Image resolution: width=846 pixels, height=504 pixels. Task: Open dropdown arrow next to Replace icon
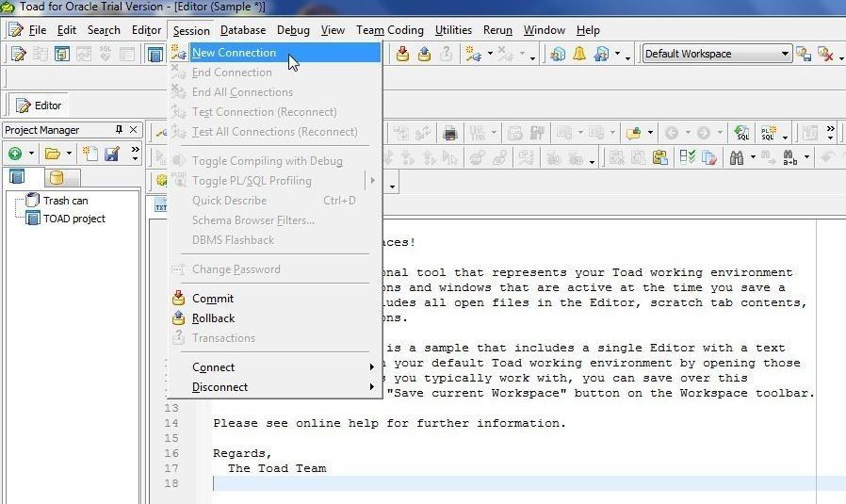(806, 157)
